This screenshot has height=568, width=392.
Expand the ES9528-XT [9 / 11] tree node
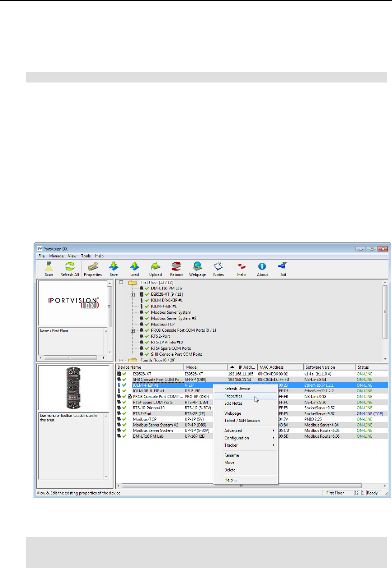133,294
